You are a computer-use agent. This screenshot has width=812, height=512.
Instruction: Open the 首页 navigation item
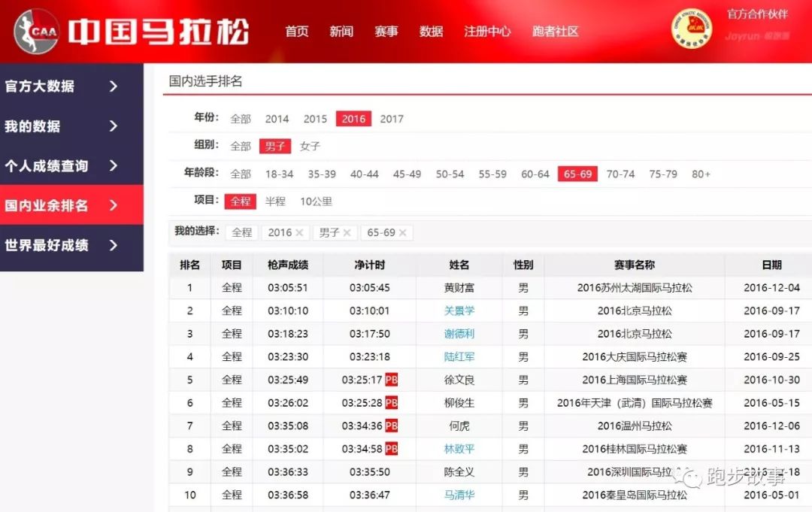coord(295,32)
